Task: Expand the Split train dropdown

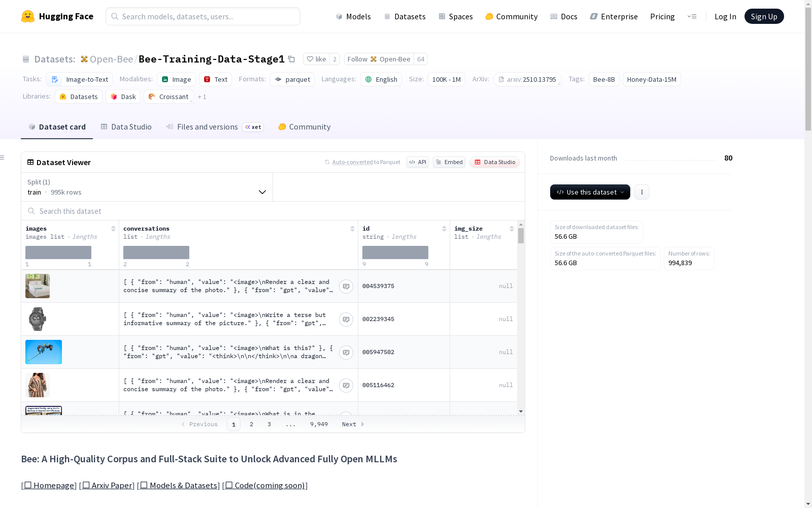Action: (147, 187)
